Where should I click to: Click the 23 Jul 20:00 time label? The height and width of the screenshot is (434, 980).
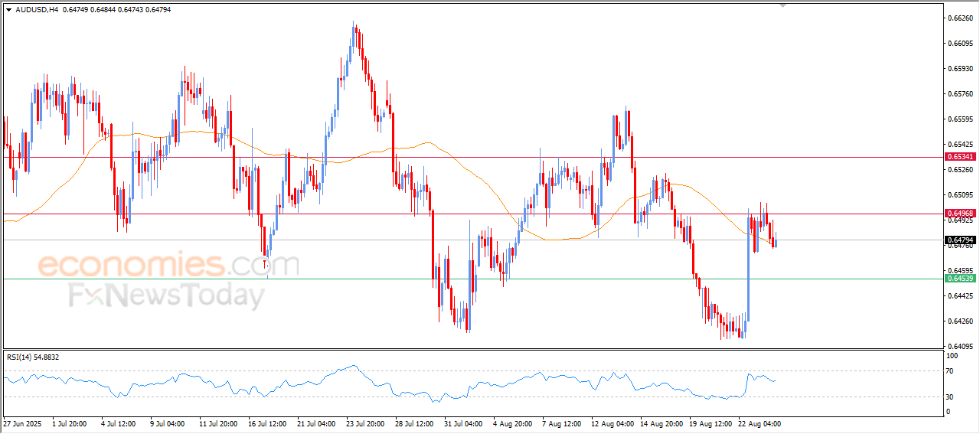point(365,423)
